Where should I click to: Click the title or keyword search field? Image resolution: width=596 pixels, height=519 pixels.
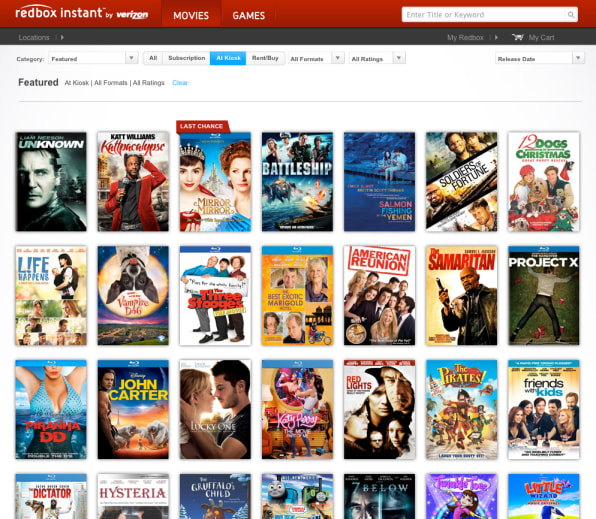(483, 15)
